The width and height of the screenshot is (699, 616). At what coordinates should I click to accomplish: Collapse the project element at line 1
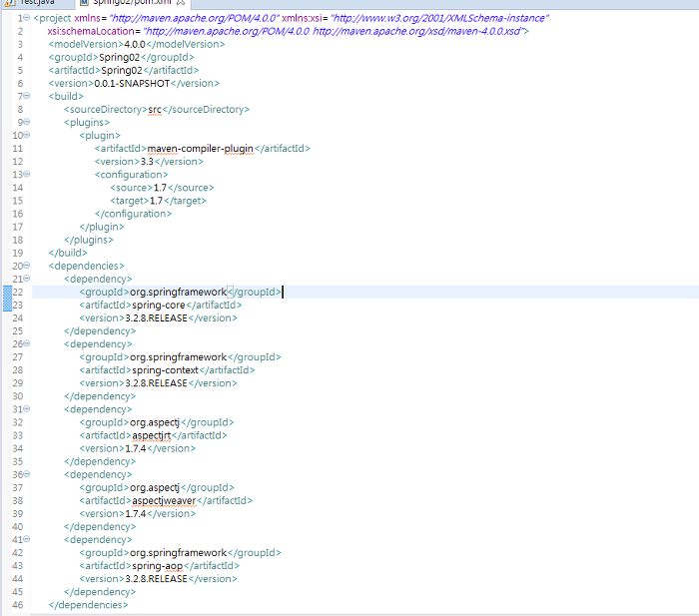coord(26,17)
